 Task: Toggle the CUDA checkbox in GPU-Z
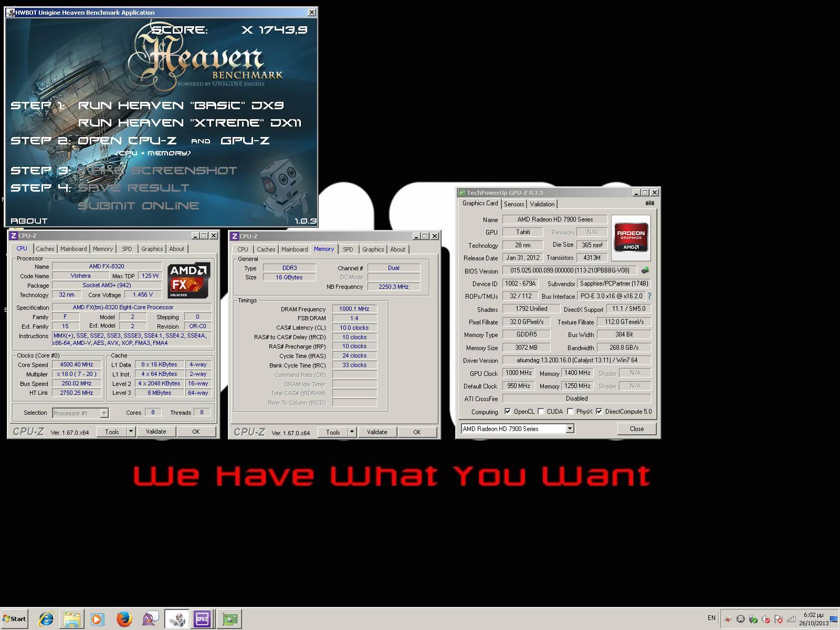pyautogui.click(x=541, y=412)
